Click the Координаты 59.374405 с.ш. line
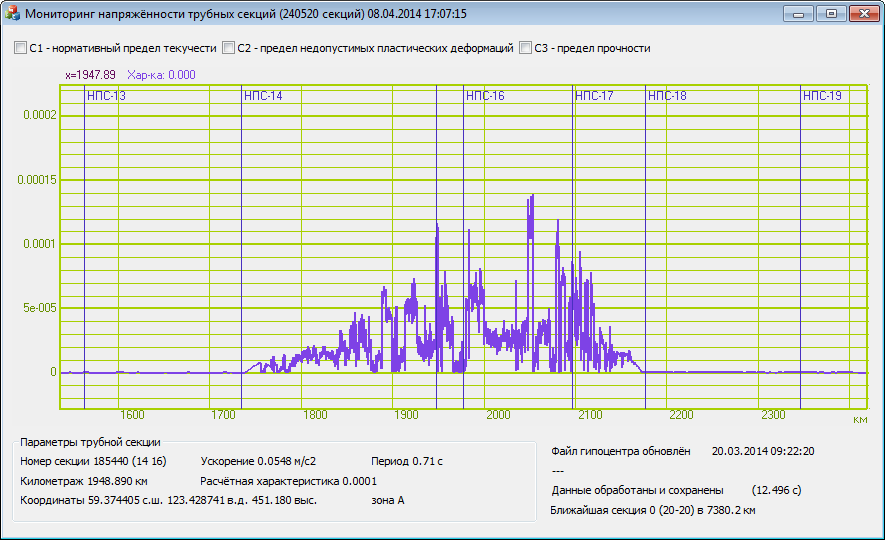Viewport: 885px width, 540px height. pyautogui.click(x=168, y=501)
